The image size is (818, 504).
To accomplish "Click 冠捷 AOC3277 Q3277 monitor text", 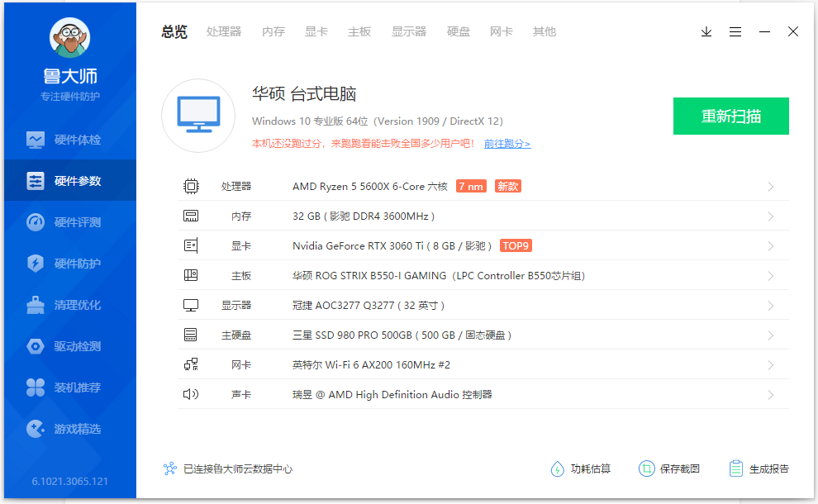I will pyautogui.click(x=369, y=305).
